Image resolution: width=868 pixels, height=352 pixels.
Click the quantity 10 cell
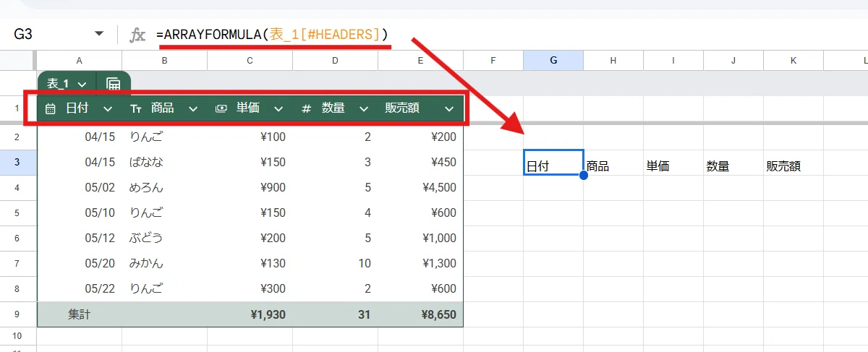coord(336,263)
